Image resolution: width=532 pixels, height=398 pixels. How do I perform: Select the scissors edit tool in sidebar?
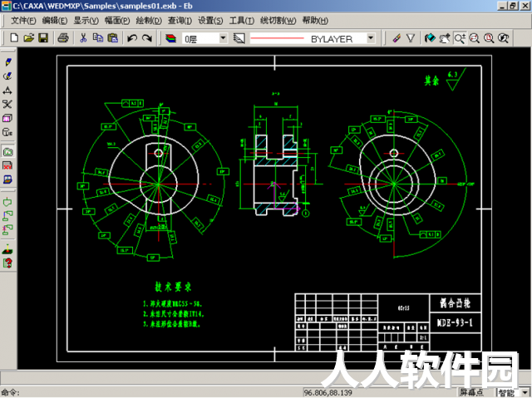pos(7,104)
